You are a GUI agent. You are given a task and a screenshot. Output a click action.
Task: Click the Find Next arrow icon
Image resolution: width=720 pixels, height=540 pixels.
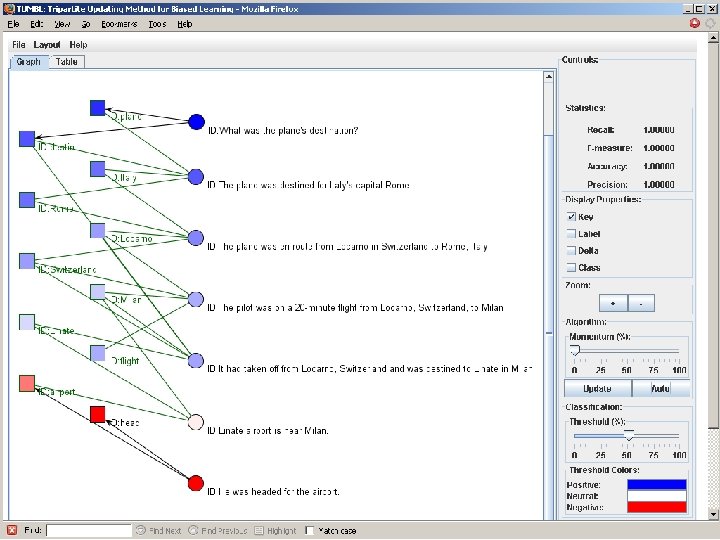tap(141, 530)
